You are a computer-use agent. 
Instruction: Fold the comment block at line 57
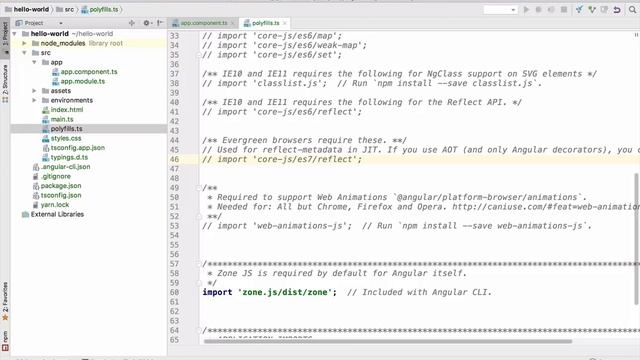click(x=199, y=264)
